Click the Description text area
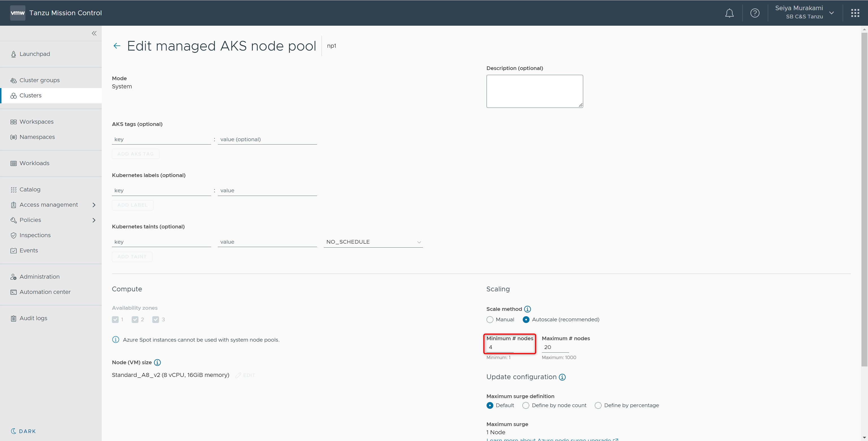The width and height of the screenshot is (868, 441). 534,91
